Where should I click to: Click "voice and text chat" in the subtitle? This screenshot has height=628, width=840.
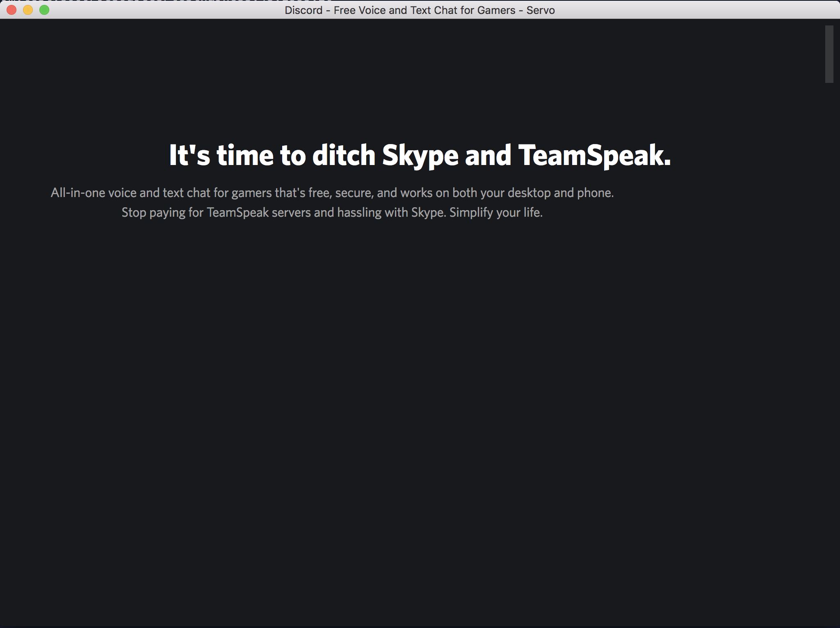click(159, 193)
